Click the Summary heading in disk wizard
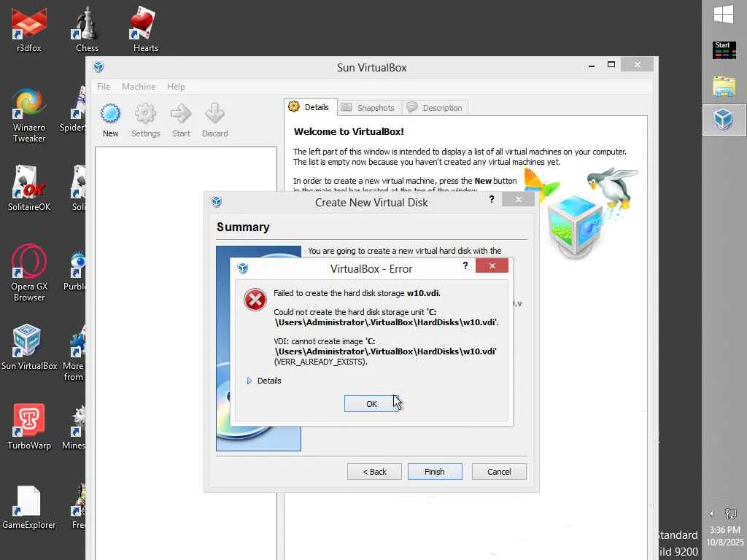 (x=243, y=227)
